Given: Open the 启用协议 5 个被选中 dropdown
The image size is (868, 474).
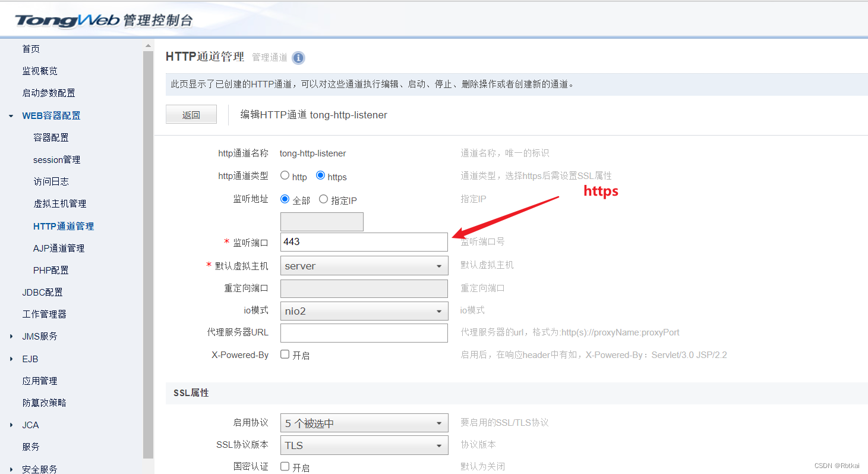Looking at the screenshot, I should click(364, 423).
